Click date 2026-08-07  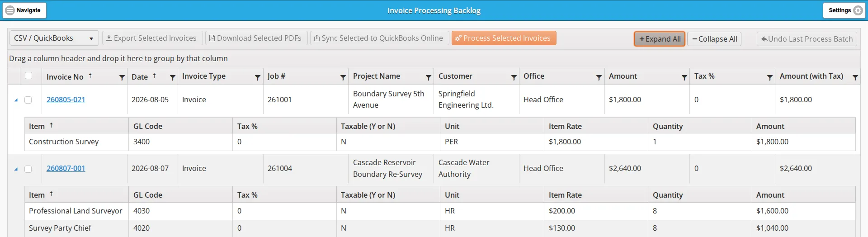(x=150, y=168)
